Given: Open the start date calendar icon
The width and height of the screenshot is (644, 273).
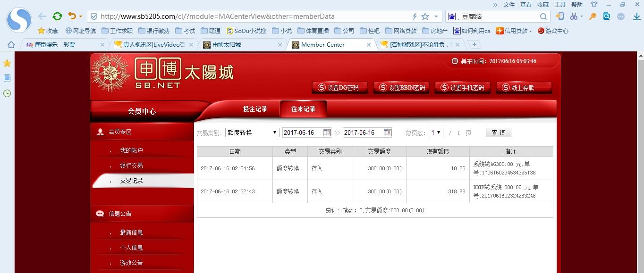Looking at the screenshot, I should [x=327, y=132].
